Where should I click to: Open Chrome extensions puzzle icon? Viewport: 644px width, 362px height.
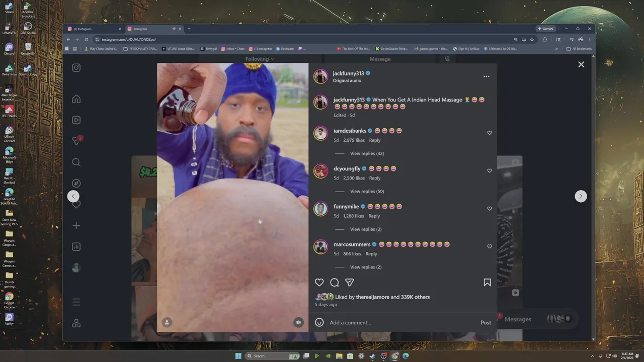point(544,39)
